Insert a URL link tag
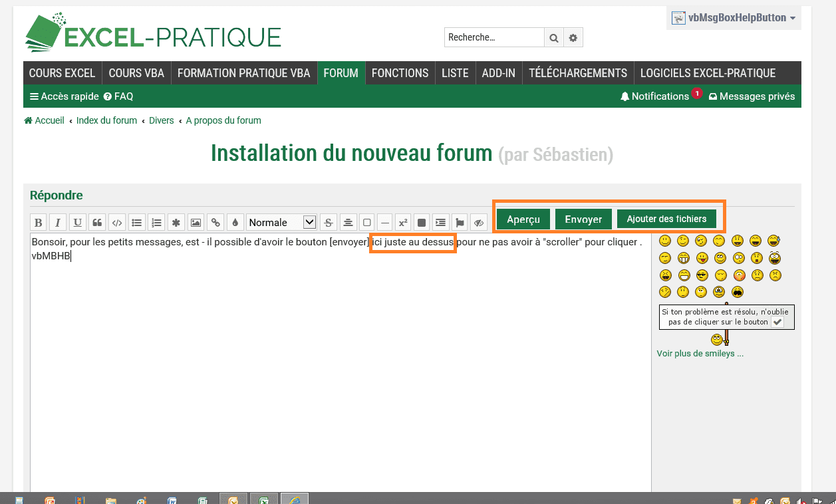 215,223
